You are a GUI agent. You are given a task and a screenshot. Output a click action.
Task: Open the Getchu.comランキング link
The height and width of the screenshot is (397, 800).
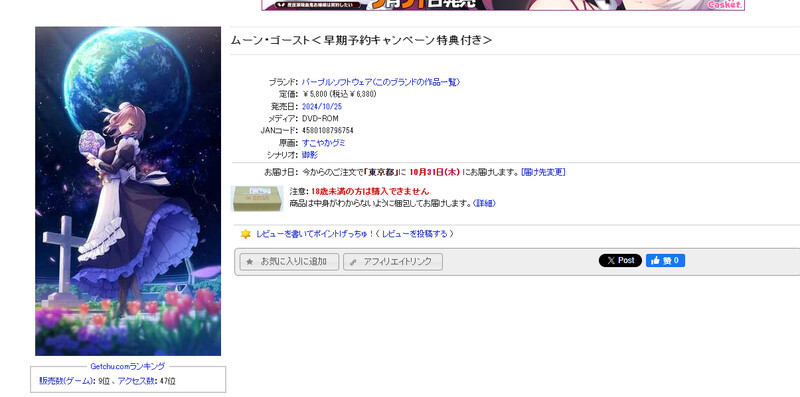[x=128, y=366]
